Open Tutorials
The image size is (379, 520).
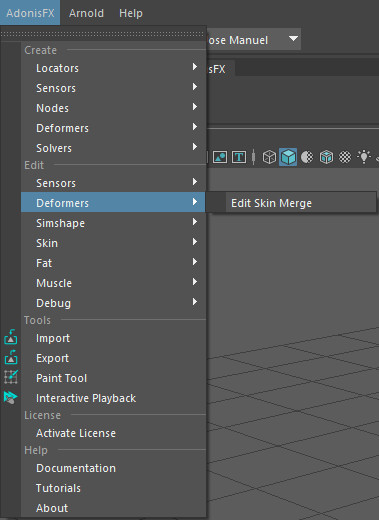click(x=113, y=488)
